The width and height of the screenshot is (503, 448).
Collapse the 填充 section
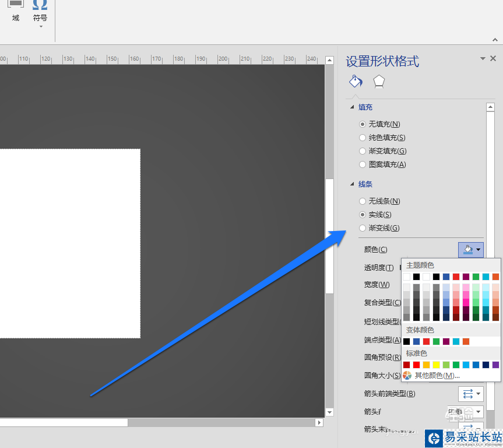[352, 107]
